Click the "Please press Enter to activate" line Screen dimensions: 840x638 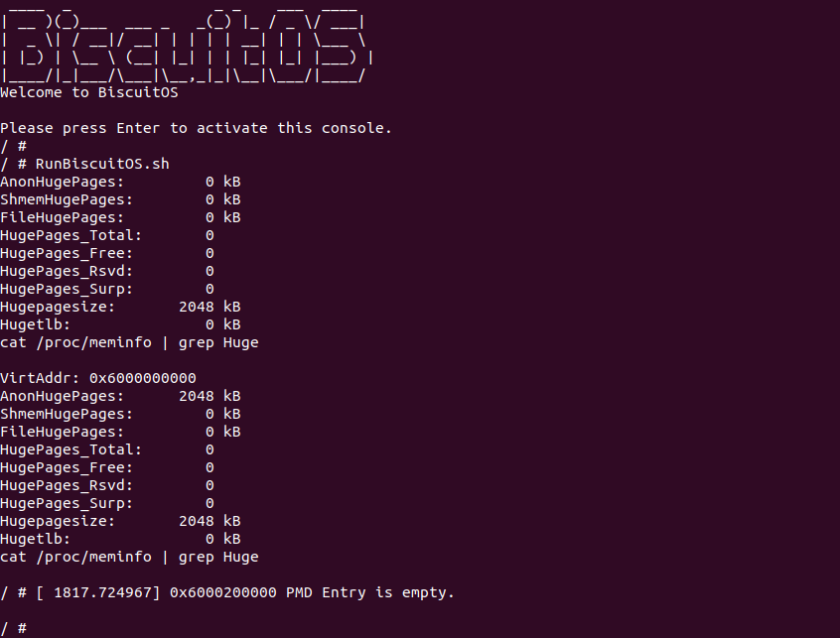coord(196,128)
